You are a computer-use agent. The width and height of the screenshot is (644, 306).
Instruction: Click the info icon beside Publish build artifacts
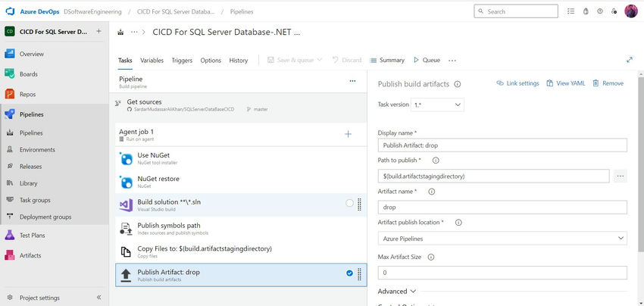pyautogui.click(x=458, y=84)
